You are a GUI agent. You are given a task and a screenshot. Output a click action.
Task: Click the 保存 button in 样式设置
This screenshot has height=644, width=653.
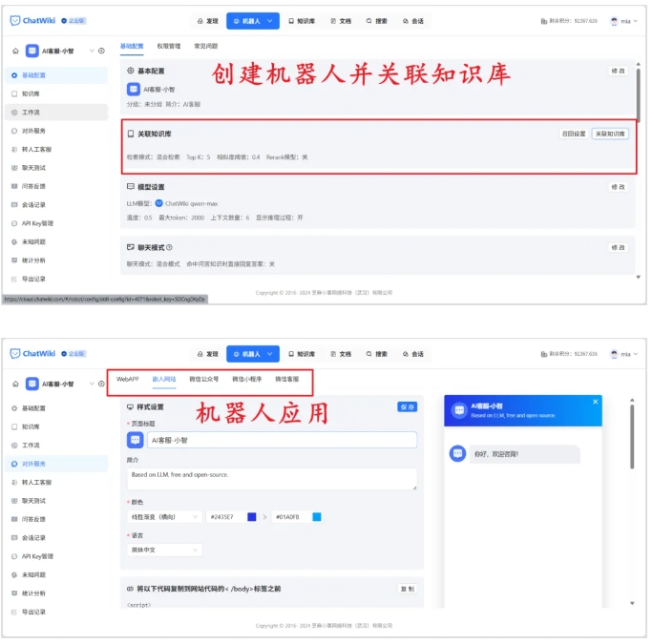click(407, 407)
